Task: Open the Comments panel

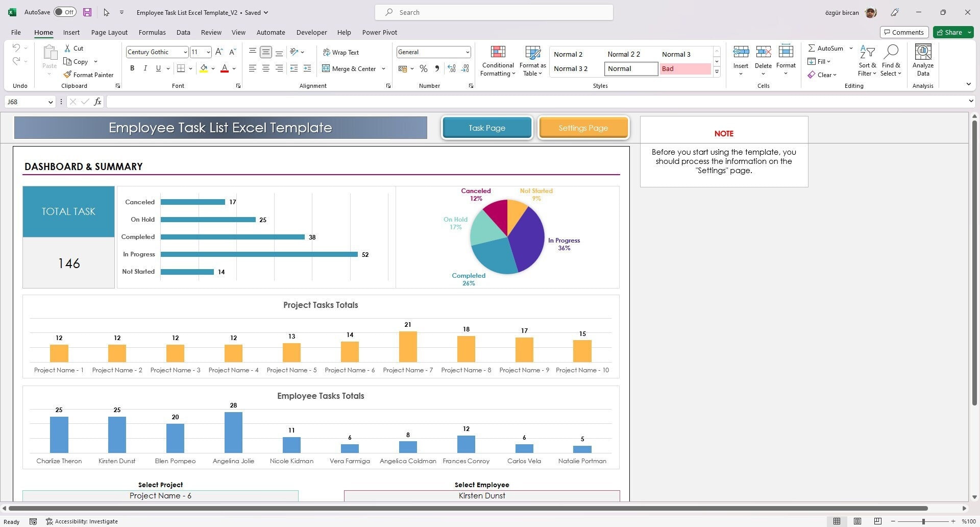Action: click(x=904, y=32)
